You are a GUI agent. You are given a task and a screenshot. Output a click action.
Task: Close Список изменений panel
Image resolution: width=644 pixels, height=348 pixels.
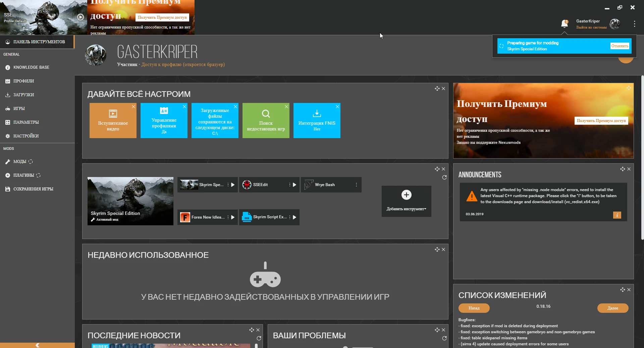point(629,290)
